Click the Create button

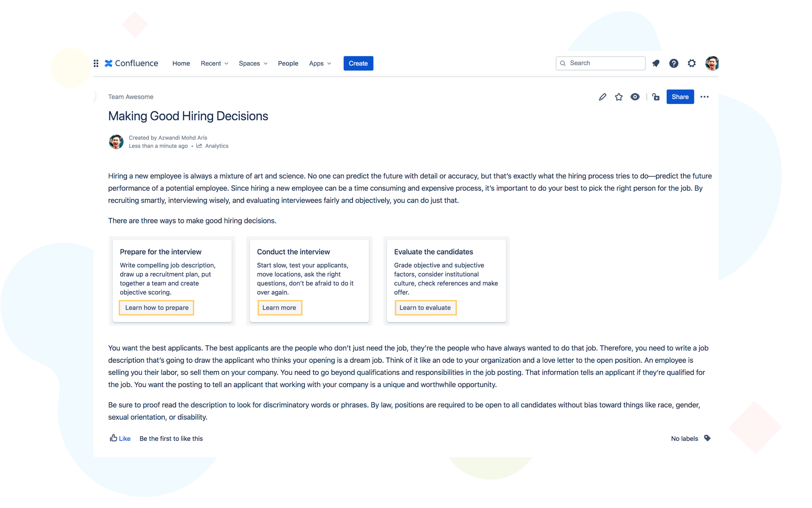[x=358, y=63]
